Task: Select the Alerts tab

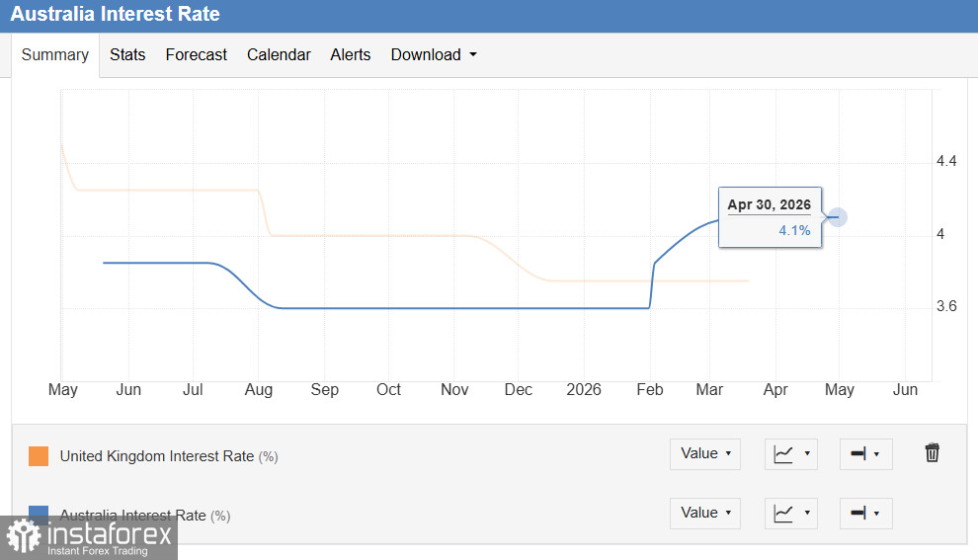Action: point(351,55)
